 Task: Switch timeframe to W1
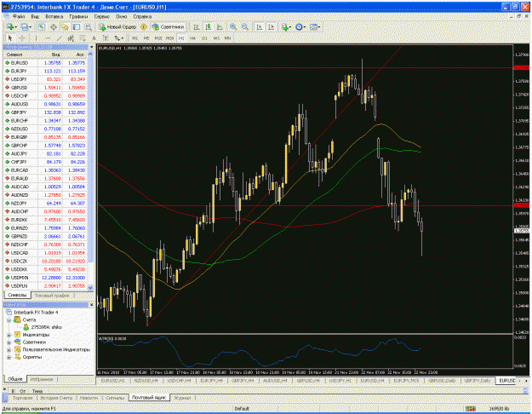point(216,38)
